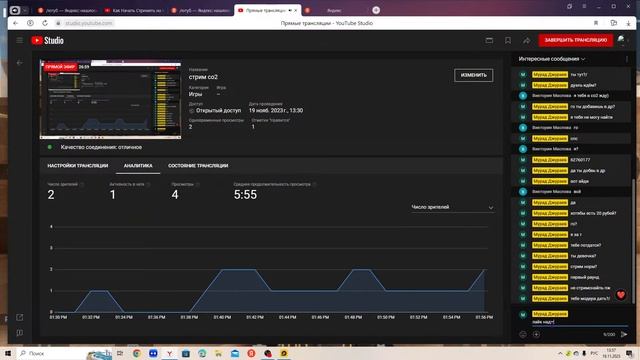Click the chat message "ты девочка?"
This screenshot has width=640, height=360.
583,256
